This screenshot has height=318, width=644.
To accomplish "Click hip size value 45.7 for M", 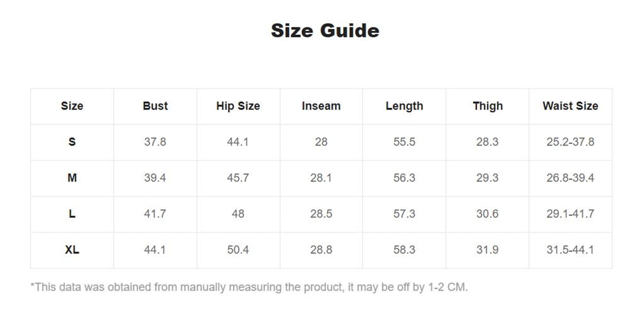I will 238,178.
